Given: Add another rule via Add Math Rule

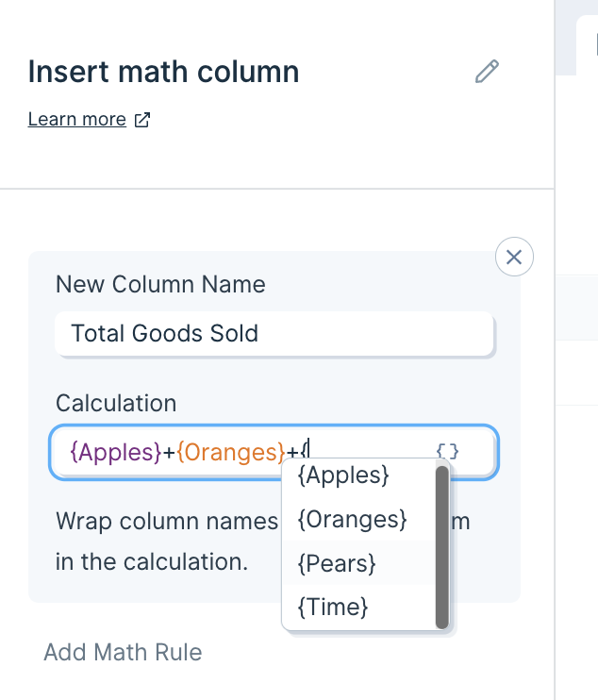Looking at the screenshot, I should click(123, 652).
